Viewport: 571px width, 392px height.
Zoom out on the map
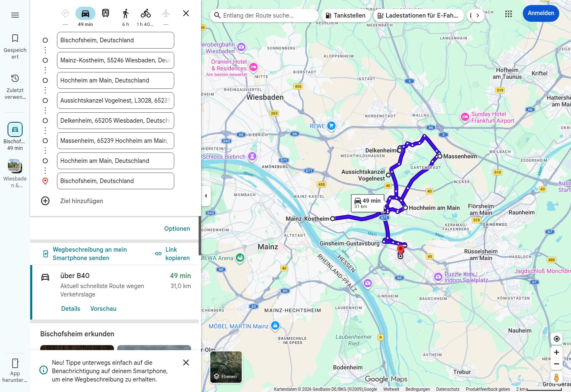557,364
